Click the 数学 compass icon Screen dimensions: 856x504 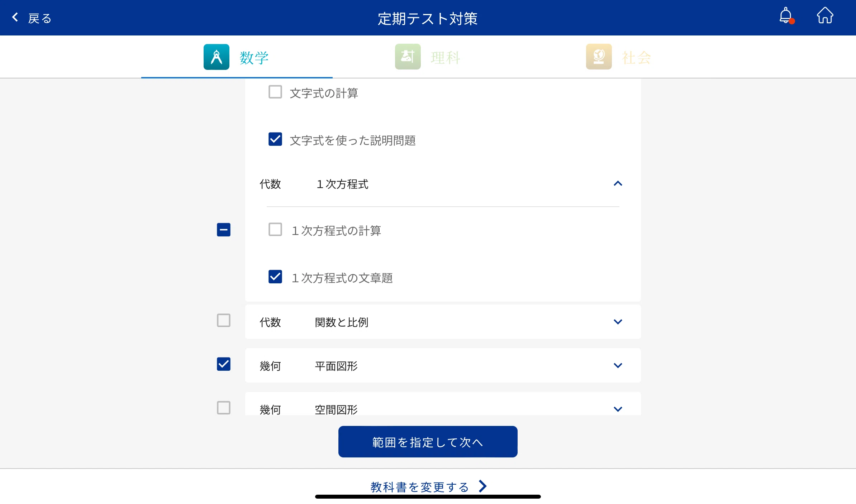click(x=217, y=57)
